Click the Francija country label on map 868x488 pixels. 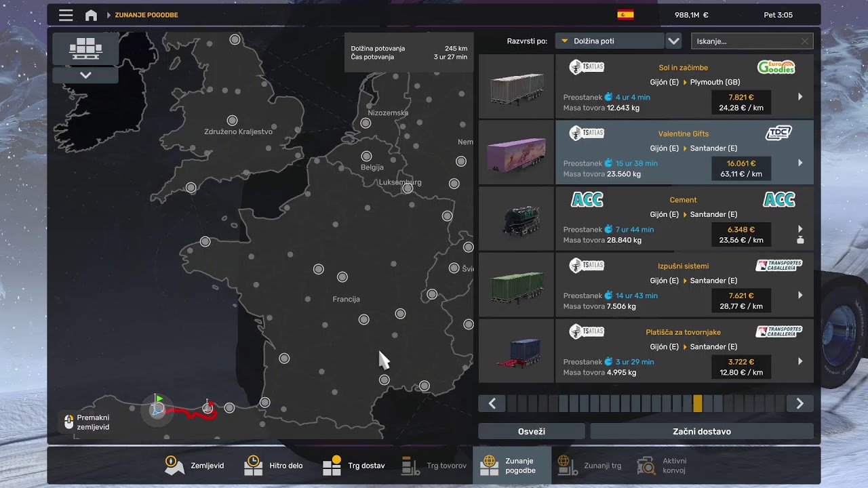(x=346, y=299)
